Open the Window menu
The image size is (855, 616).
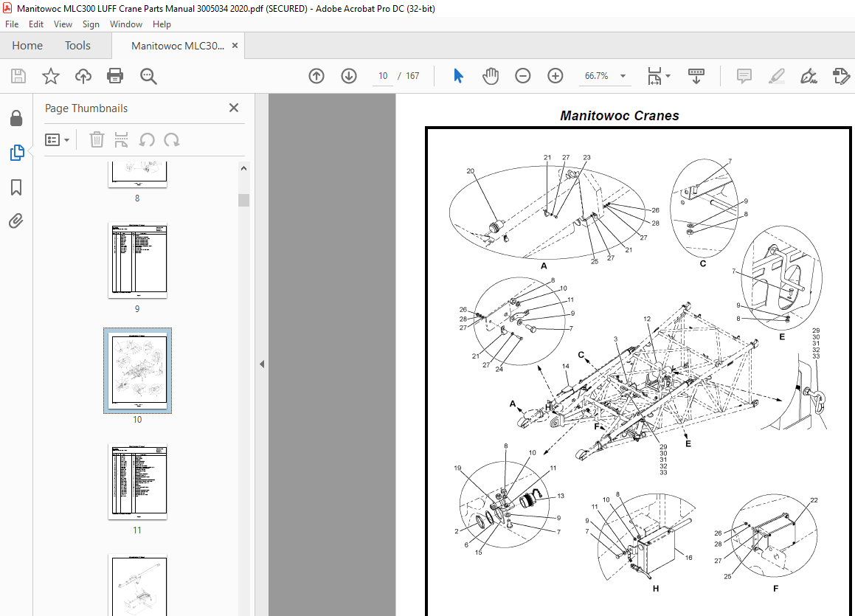tap(126, 24)
